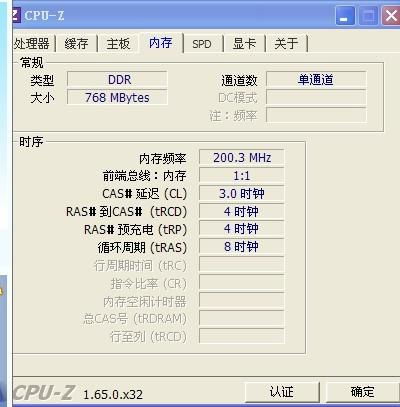Click the 确定 button
400x407 pixels.
point(362,392)
